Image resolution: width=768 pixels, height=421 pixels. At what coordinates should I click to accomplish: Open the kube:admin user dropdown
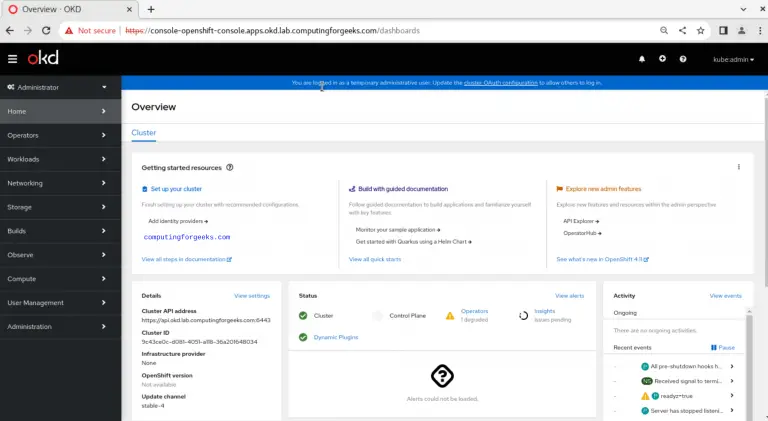pos(727,59)
